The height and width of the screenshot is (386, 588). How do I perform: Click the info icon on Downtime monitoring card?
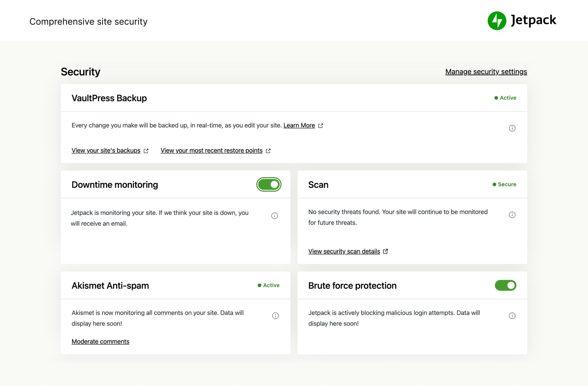[x=275, y=215]
